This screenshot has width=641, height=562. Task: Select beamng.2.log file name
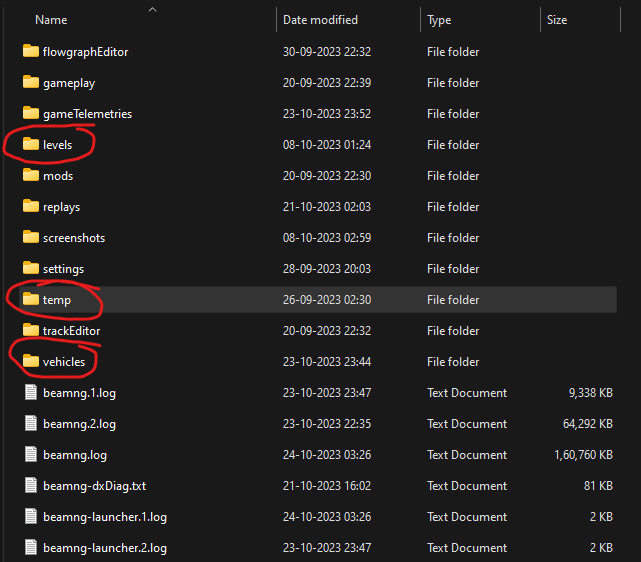click(79, 424)
